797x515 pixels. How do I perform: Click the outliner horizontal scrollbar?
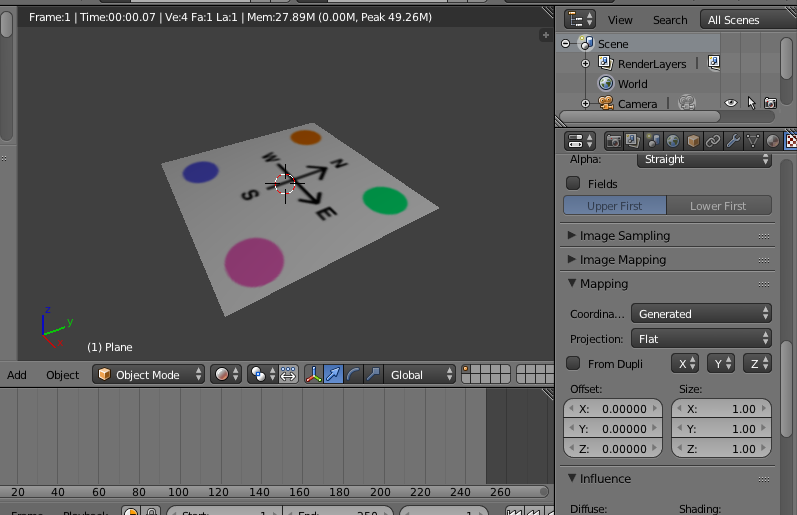click(639, 117)
